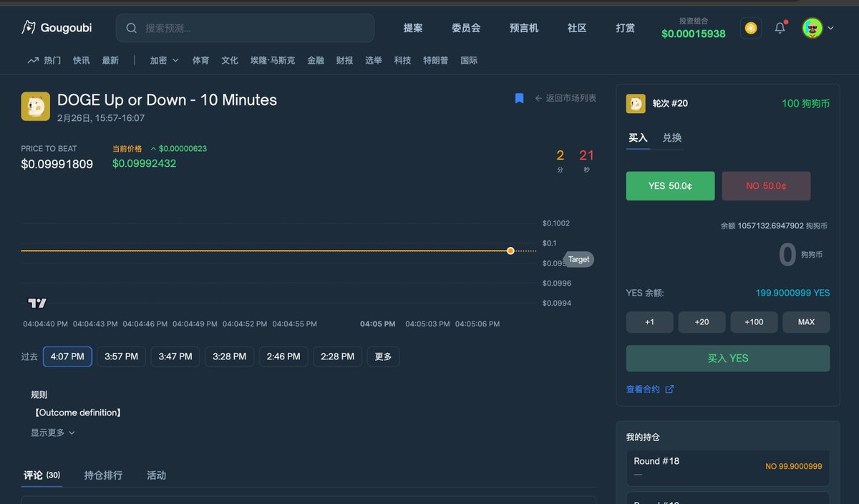
Task: Click the DOGE icon in 轮次 #20 panel
Action: [636, 104]
